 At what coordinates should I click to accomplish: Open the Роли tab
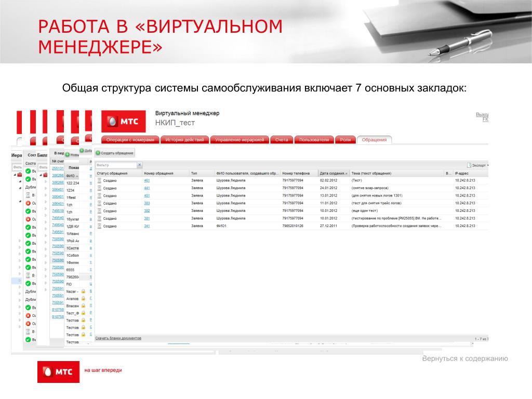tap(345, 140)
